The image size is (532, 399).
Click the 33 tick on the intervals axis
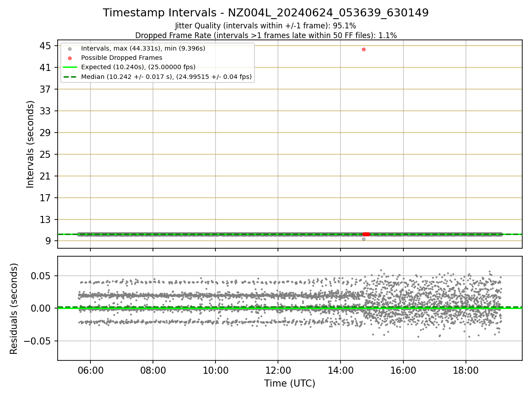click(x=46, y=111)
